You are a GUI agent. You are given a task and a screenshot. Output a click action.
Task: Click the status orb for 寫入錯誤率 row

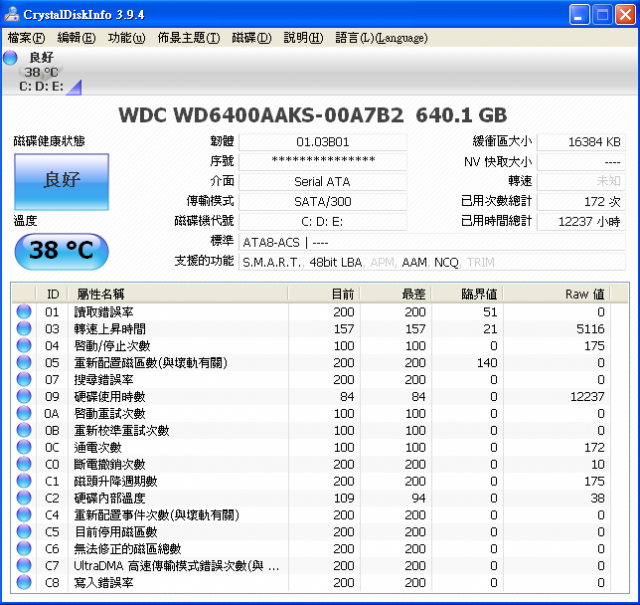[x=24, y=582]
